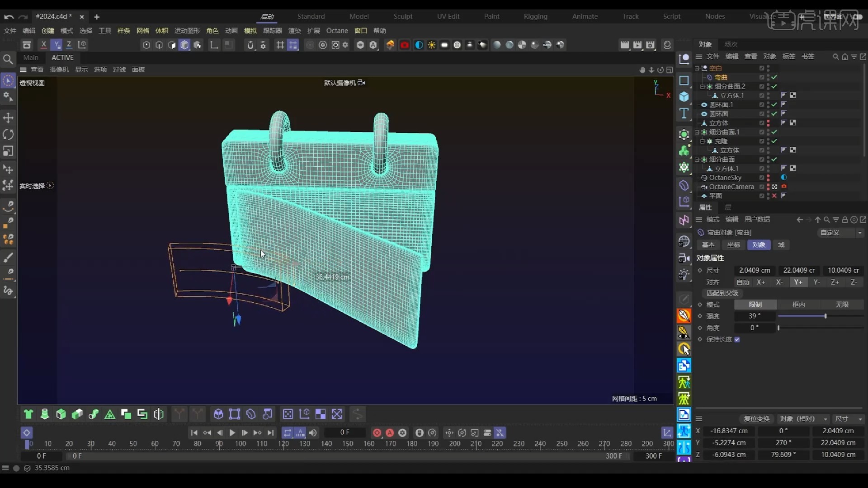Toggle X axis lock
This screenshot has height=488, width=868.
(x=43, y=45)
